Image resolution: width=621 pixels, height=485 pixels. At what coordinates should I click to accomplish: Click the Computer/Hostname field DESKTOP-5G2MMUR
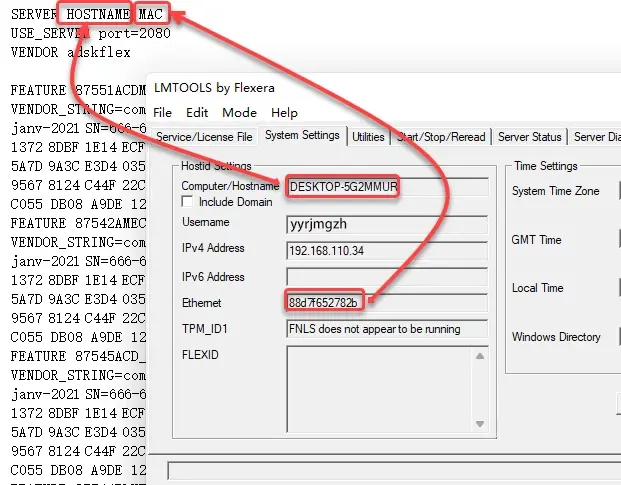coord(387,187)
